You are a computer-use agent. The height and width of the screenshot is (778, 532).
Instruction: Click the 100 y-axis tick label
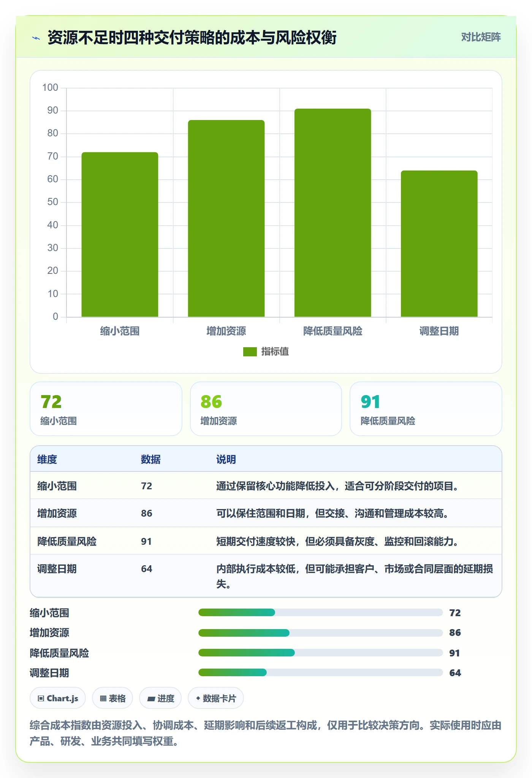point(50,88)
